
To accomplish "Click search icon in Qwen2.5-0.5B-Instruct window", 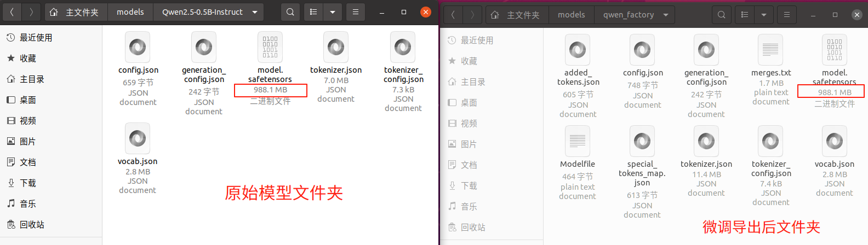I will tap(290, 12).
